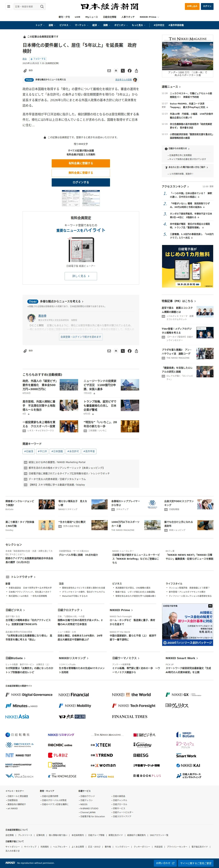Open 日経会社情報 in the top menu
The height and width of the screenshot is (868, 219).
point(110,17)
